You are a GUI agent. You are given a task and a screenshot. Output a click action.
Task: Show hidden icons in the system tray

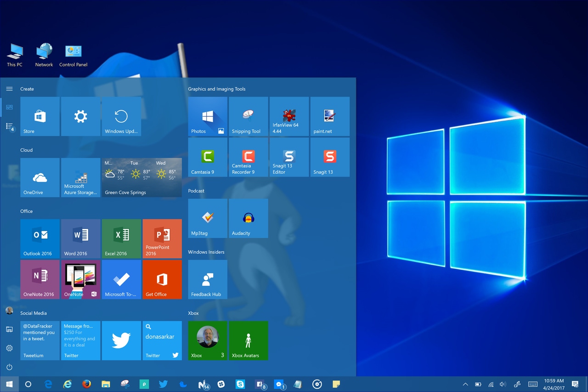[x=465, y=384]
